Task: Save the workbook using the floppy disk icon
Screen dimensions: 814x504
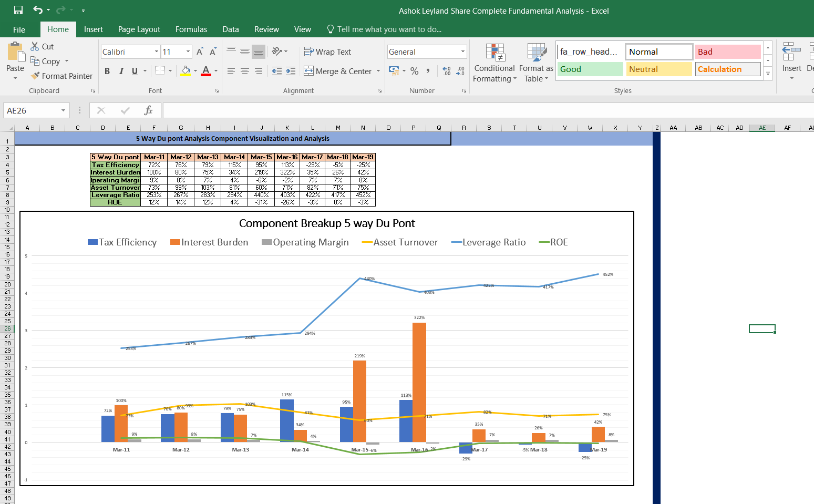Action: click(x=18, y=10)
